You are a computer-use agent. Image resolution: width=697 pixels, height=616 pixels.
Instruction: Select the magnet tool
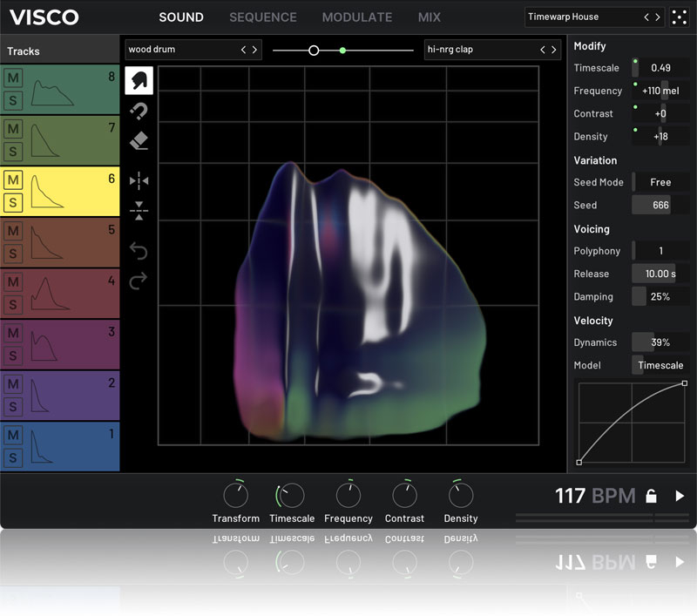(x=139, y=111)
